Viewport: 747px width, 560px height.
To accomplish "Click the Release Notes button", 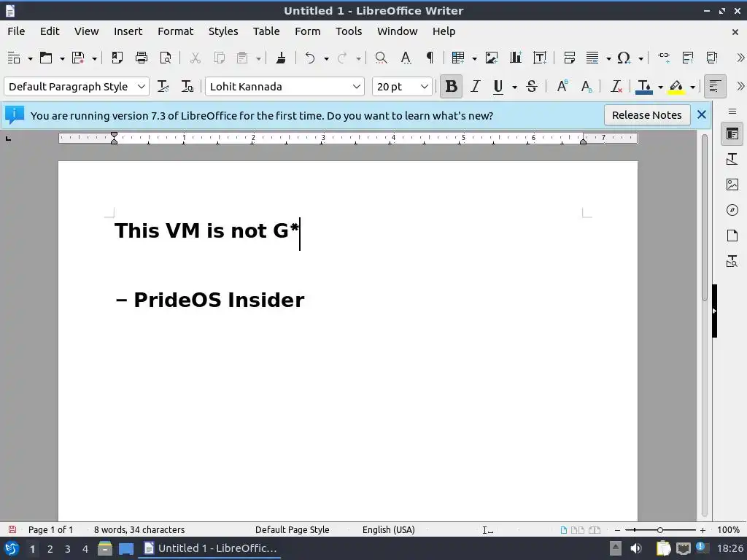I will point(646,115).
